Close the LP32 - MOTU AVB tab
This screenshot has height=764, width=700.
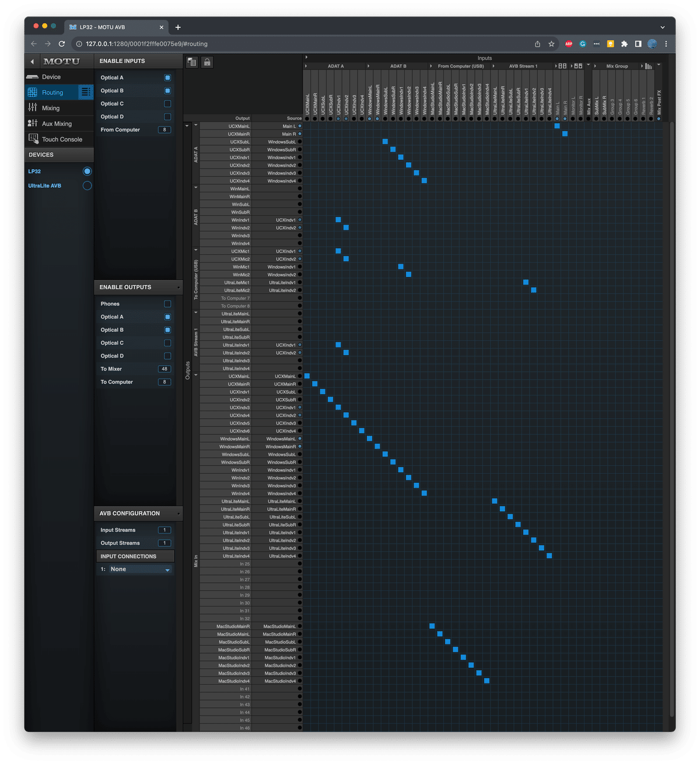coord(162,27)
